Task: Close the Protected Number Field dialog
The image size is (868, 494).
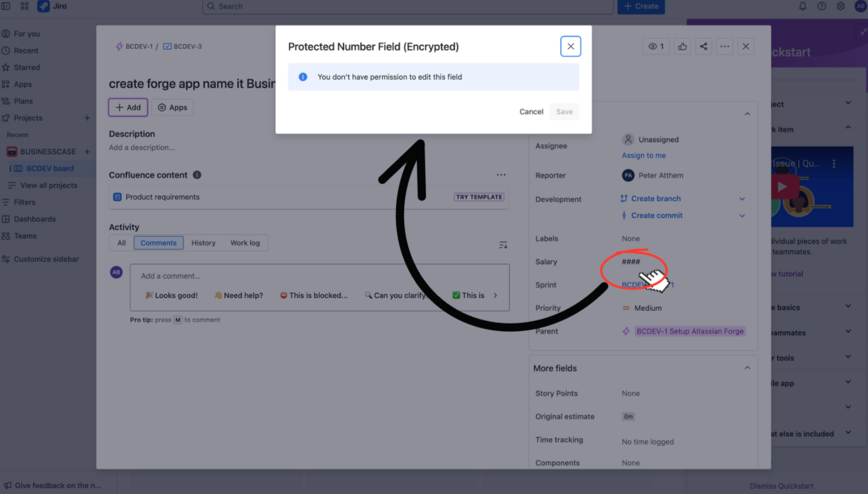Action: pos(570,46)
